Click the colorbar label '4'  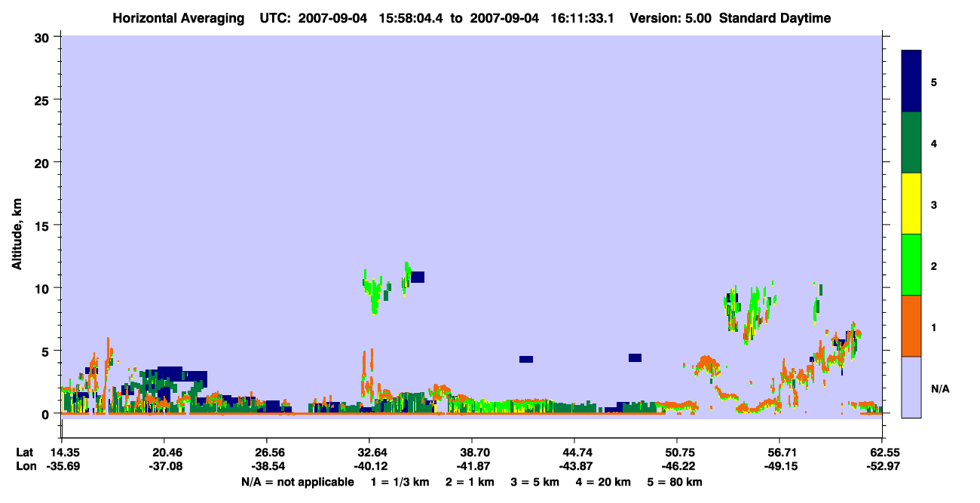coord(933,143)
